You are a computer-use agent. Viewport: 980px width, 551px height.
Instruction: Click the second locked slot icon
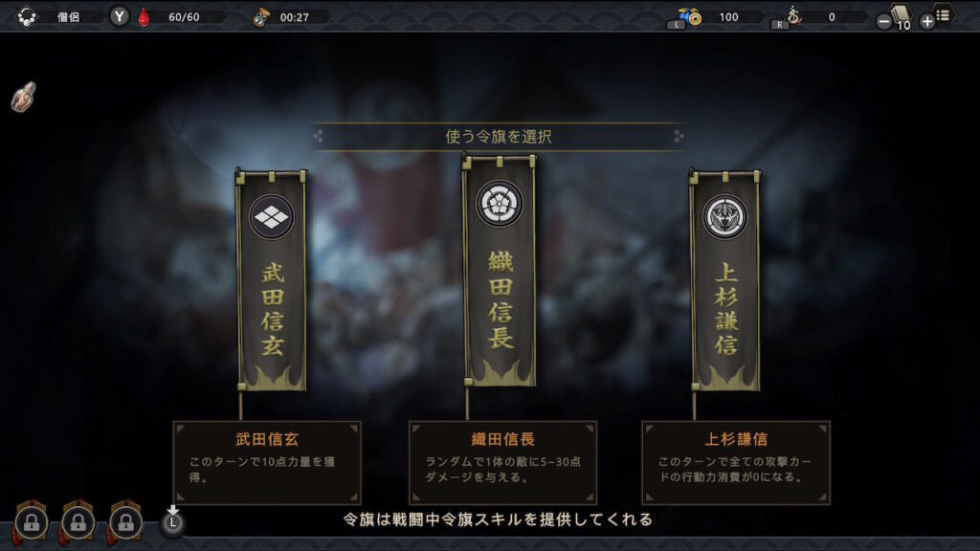pos(78,522)
